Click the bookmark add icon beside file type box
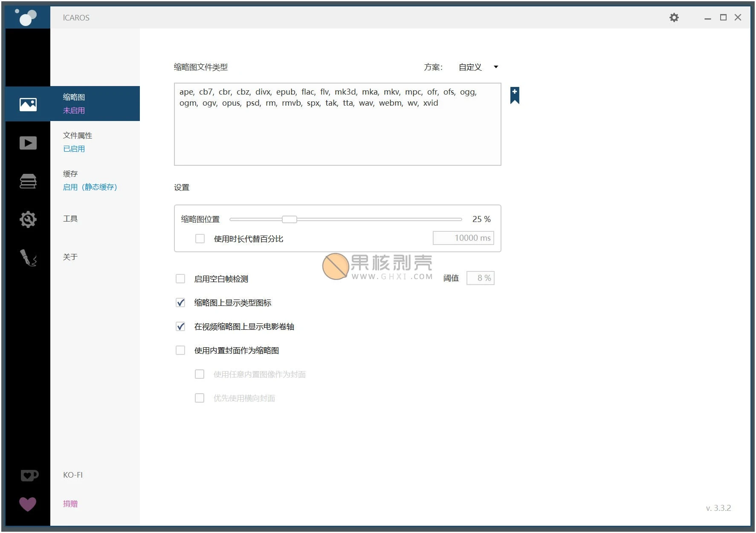Viewport: 756px width, 533px height. 515,95
